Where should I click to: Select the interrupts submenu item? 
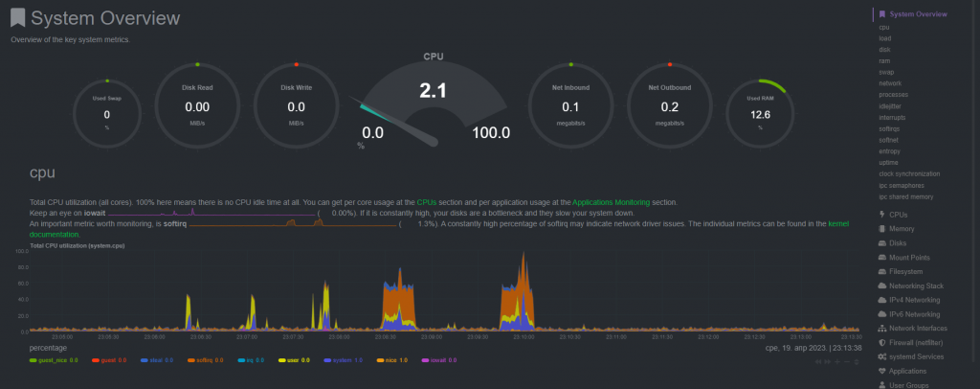[x=892, y=116]
